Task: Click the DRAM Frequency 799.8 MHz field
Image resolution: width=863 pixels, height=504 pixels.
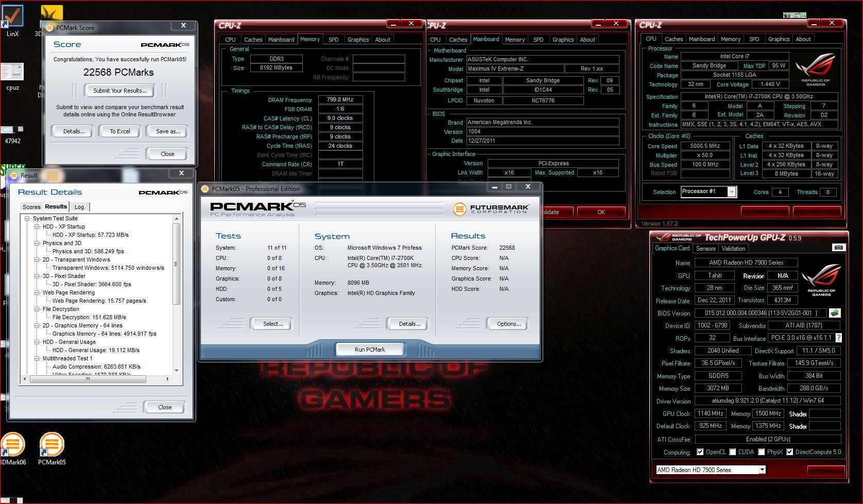Action: coord(340,100)
